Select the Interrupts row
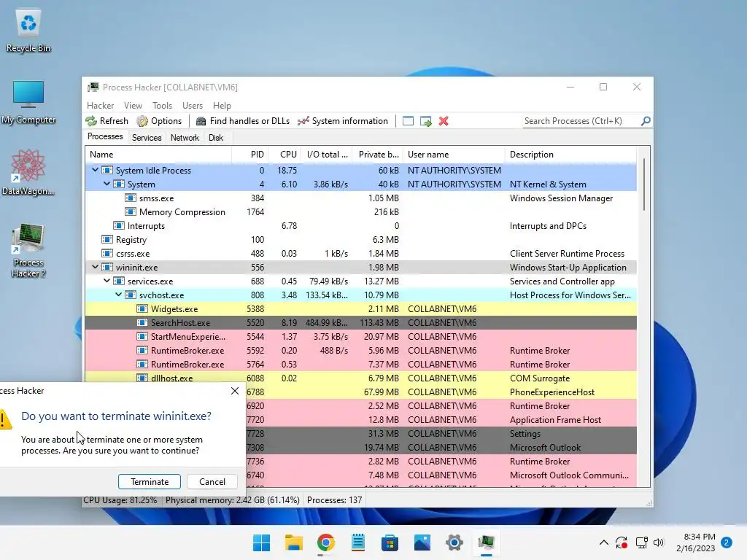The width and height of the screenshot is (747, 560). tap(360, 226)
